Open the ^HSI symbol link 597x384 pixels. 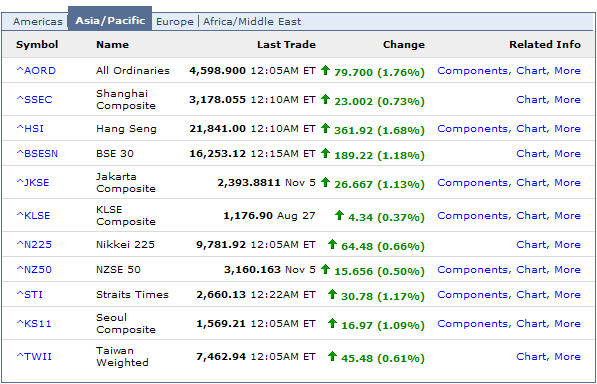click(x=30, y=129)
